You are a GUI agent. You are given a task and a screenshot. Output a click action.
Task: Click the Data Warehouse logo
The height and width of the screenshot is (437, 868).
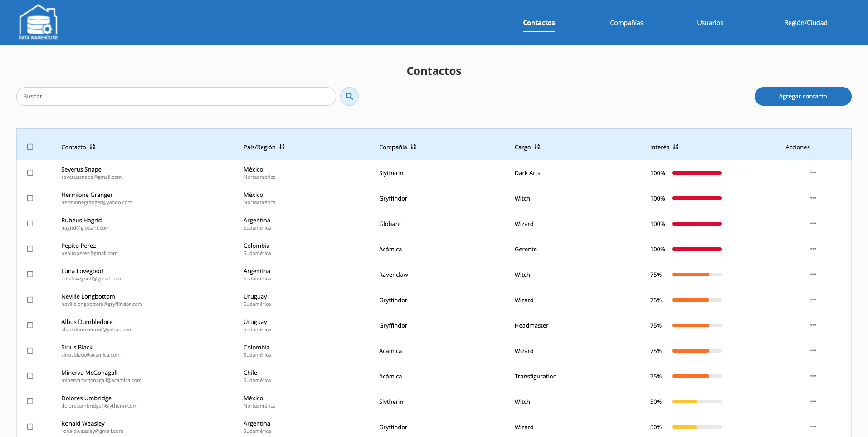pyautogui.click(x=38, y=21)
